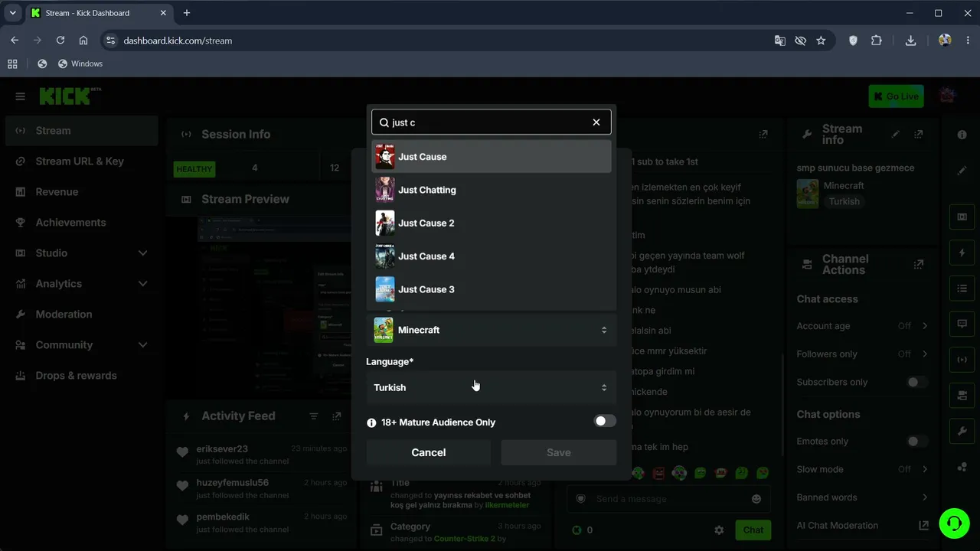Viewport: 980px width, 551px height.
Task: Toggle the Subscribers only switch
Action: (917, 382)
